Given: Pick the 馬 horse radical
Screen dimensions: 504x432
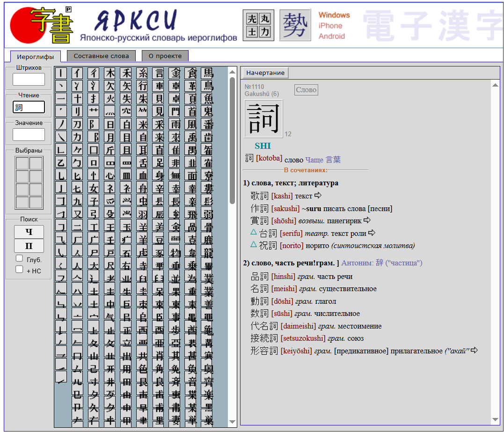Looking at the screenshot, I should [208, 73].
